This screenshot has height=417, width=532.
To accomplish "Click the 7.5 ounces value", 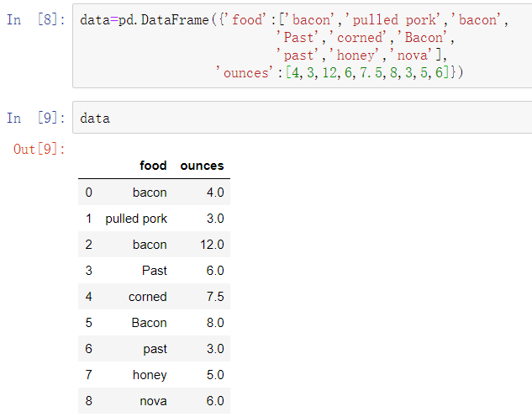I will [215, 297].
